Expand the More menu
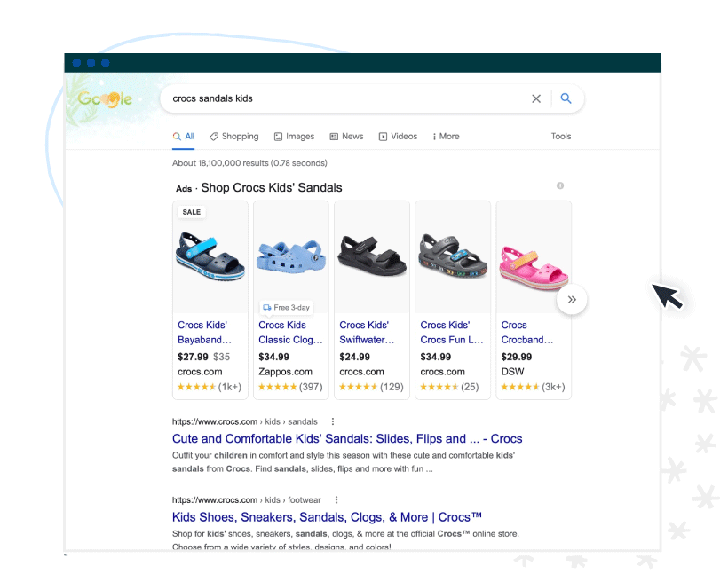This screenshot has width=728, height=582. (446, 137)
